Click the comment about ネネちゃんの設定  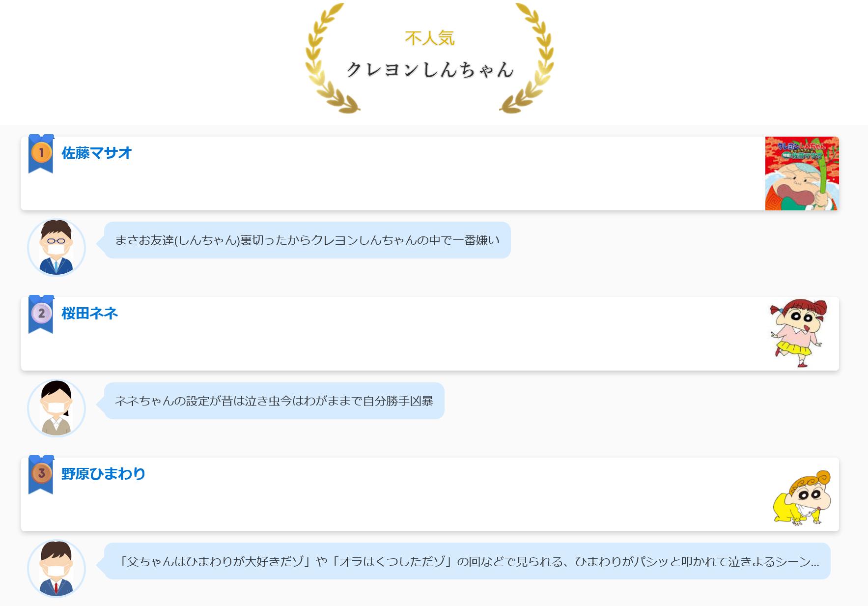[274, 401]
